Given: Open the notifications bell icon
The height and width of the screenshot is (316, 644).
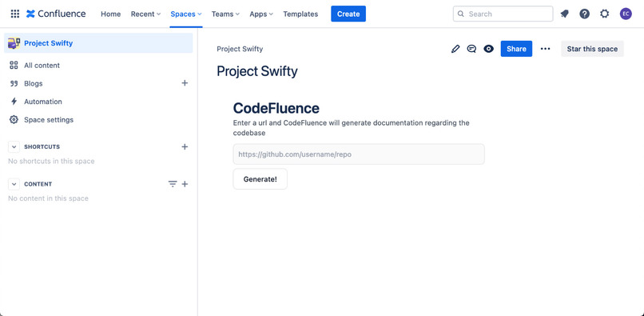Looking at the screenshot, I should coord(565,14).
